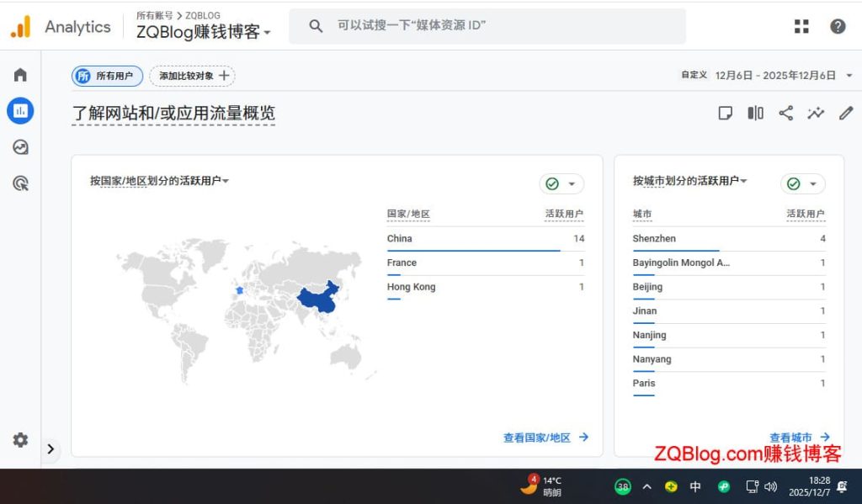Select the Reports icon in the sidebar
Image resolution: width=862 pixels, height=504 pixels.
point(19,110)
